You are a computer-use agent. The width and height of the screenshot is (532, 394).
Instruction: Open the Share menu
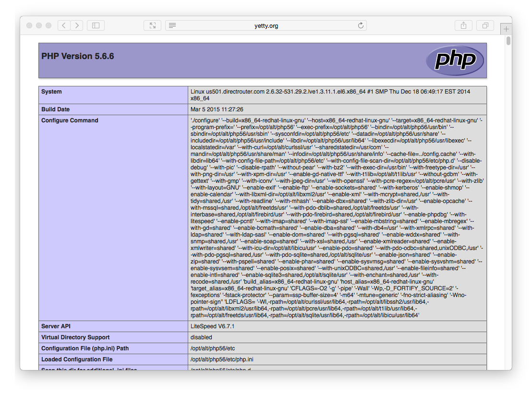(463, 25)
